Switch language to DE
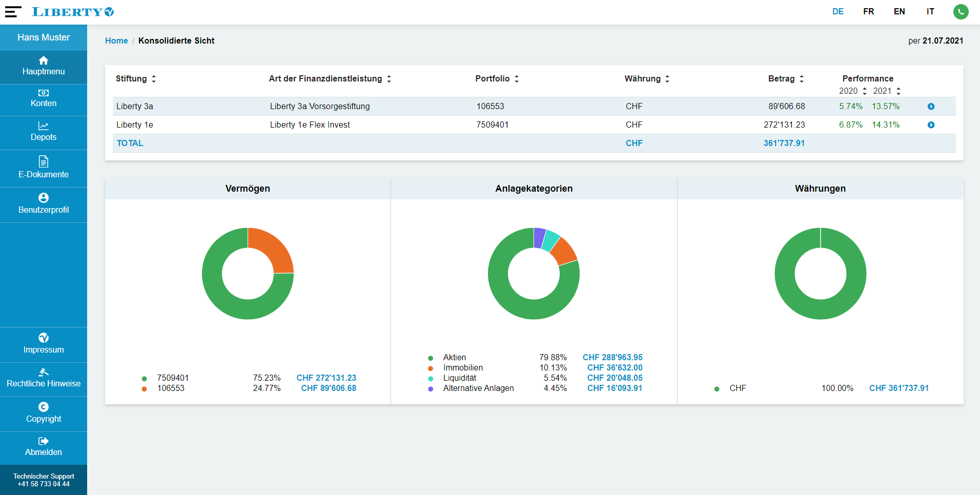Image resolution: width=980 pixels, height=495 pixels. [838, 12]
